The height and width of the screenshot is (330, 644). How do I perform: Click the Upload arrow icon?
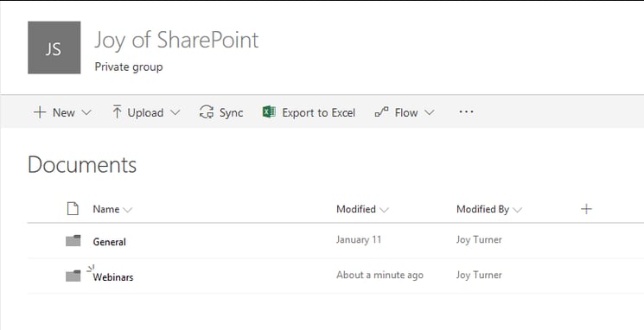coord(117,112)
